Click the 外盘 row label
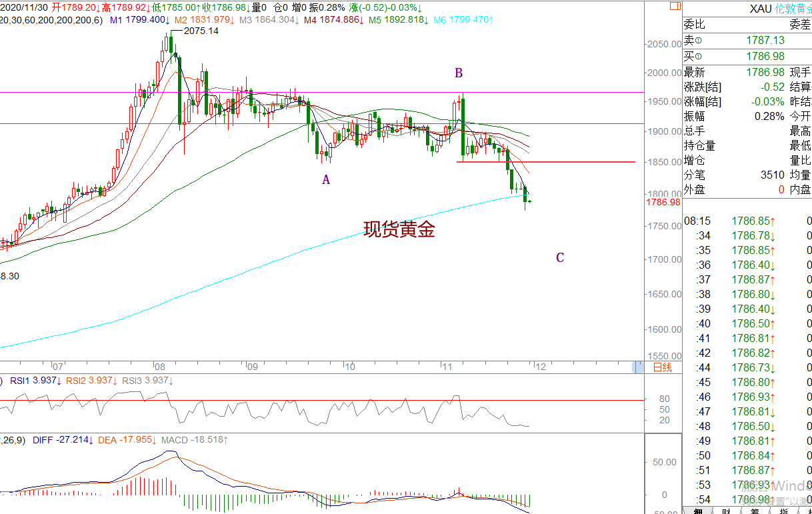The width and height of the screenshot is (812, 514). pyautogui.click(x=694, y=189)
